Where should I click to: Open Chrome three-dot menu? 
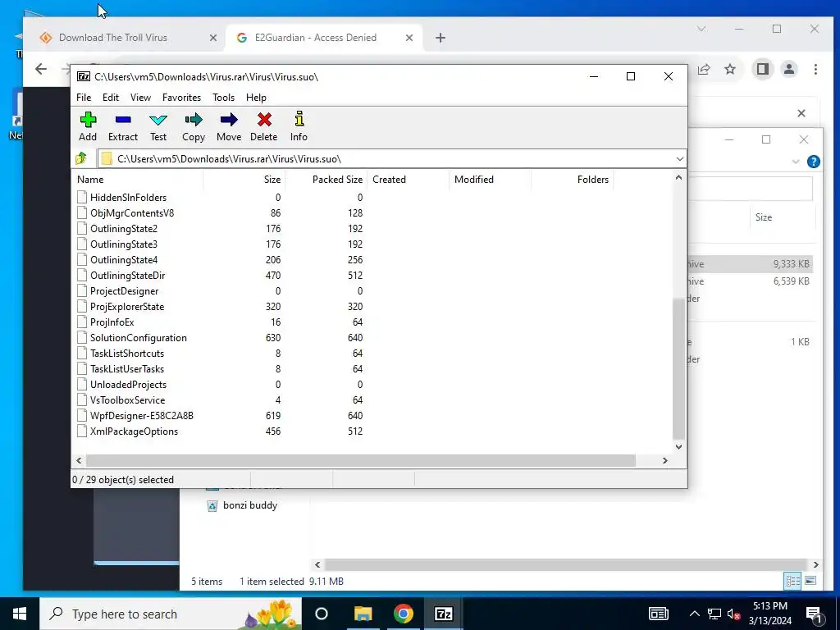(x=815, y=69)
